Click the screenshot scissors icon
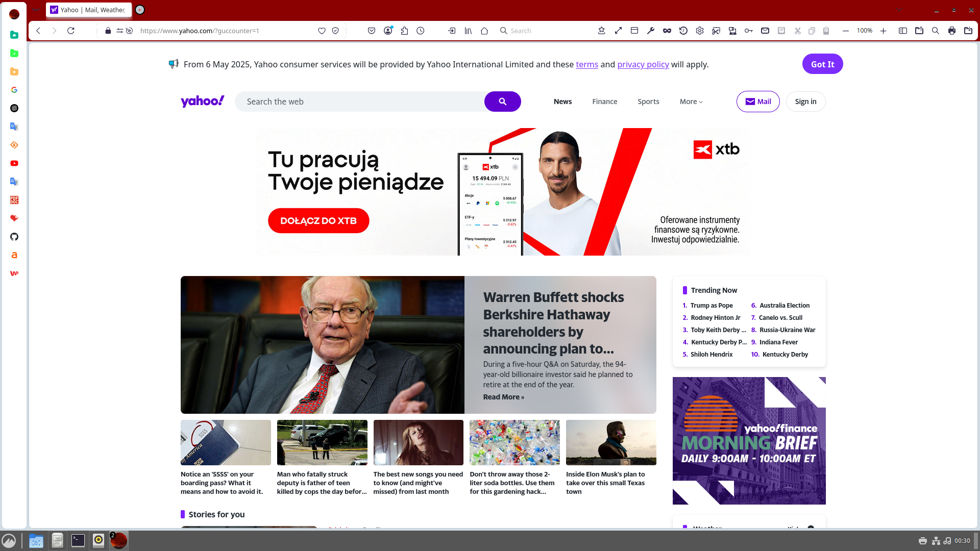 click(716, 31)
